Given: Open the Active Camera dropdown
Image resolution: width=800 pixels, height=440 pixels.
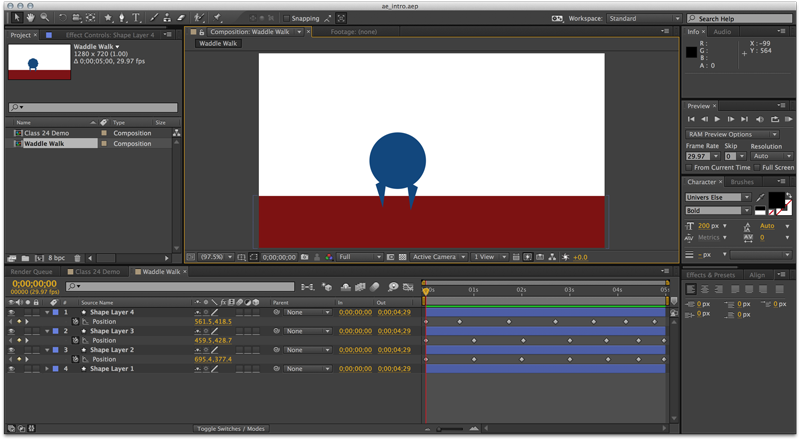Looking at the screenshot, I should coord(439,257).
